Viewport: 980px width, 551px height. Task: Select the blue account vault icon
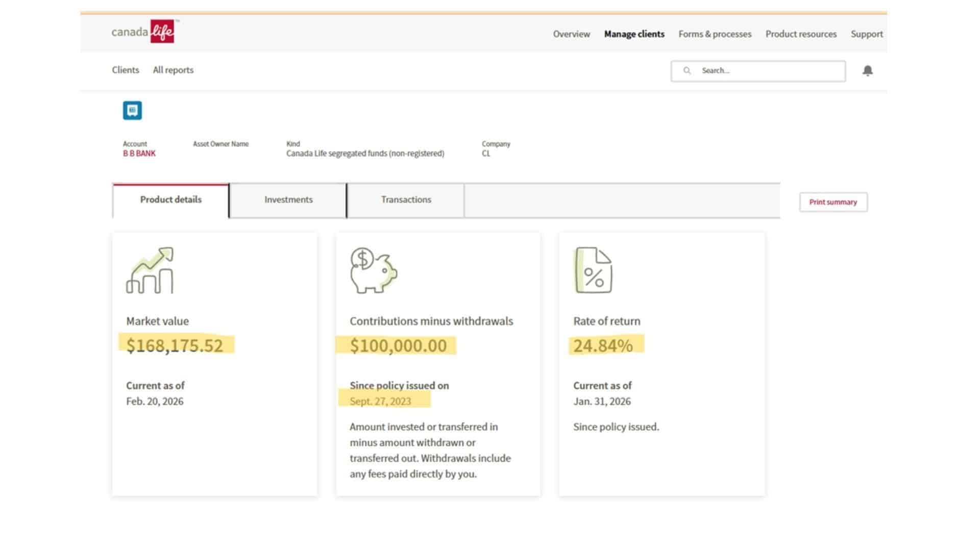[132, 110]
